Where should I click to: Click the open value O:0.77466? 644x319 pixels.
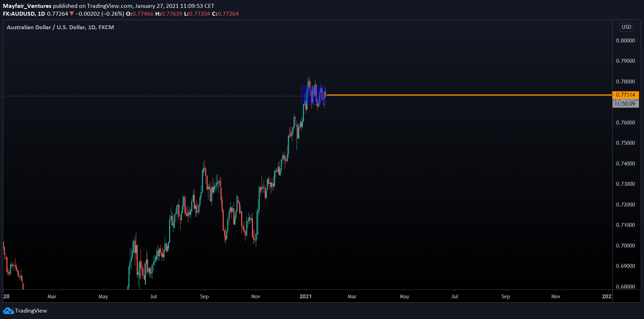pyautogui.click(x=140, y=14)
